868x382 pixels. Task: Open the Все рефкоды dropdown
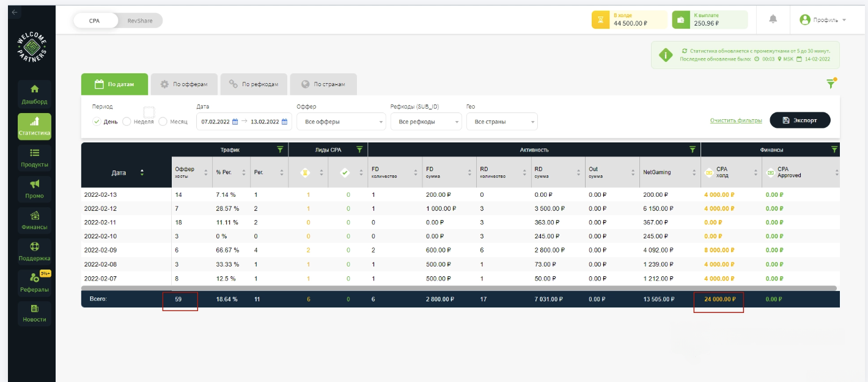pos(426,122)
